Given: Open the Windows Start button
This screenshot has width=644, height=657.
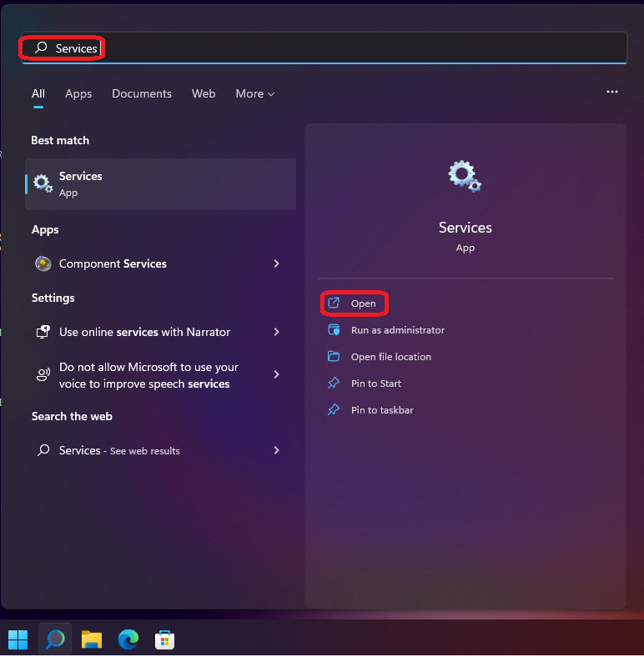Looking at the screenshot, I should 18,639.
